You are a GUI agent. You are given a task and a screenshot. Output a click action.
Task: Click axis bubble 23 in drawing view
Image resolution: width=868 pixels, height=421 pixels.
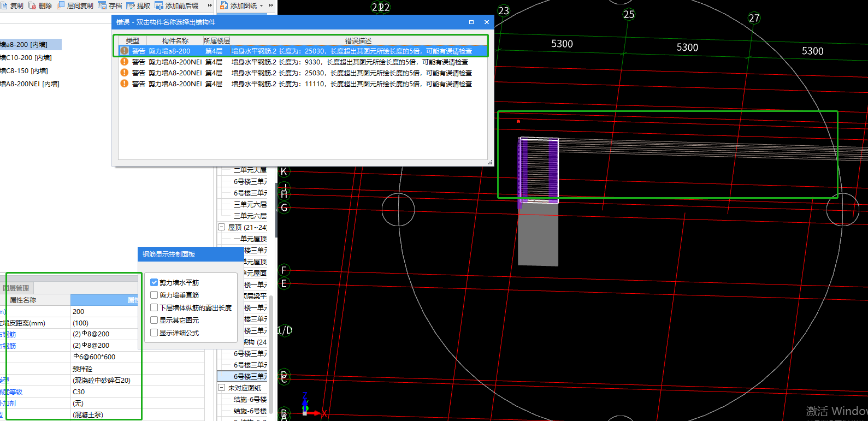pyautogui.click(x=504, y=10)
